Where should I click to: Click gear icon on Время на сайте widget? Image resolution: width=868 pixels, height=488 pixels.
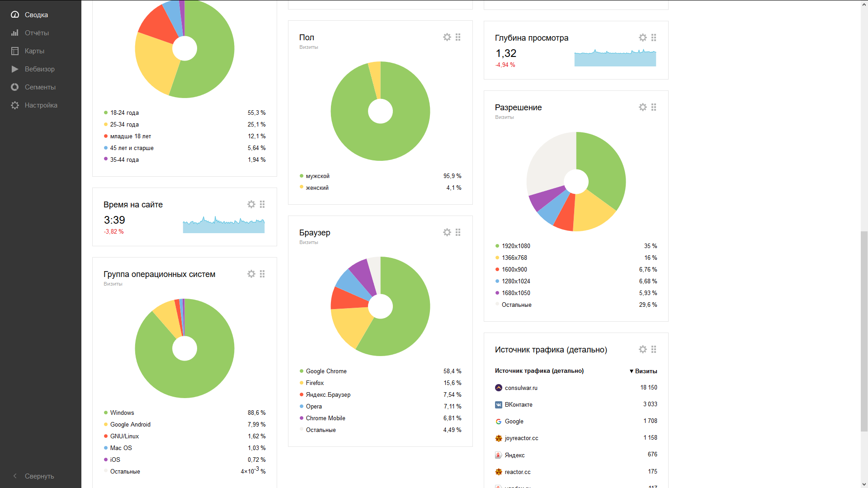[x=251, y=205]
